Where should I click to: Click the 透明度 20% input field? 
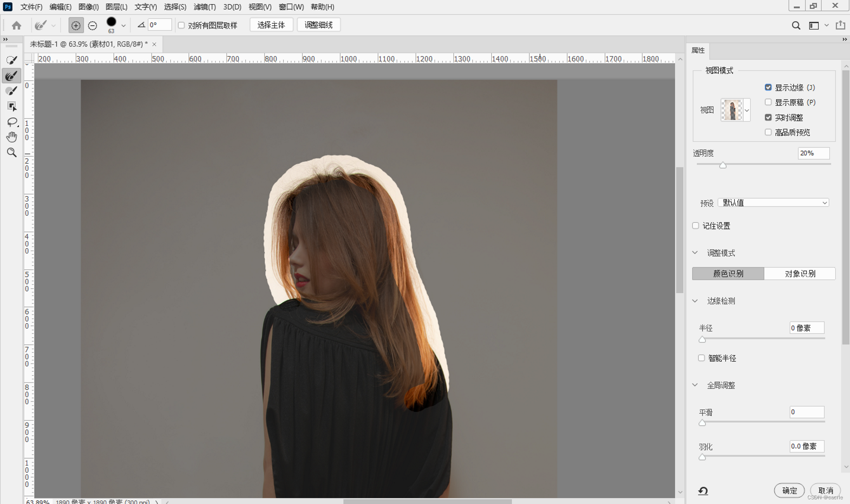point(814,153)
